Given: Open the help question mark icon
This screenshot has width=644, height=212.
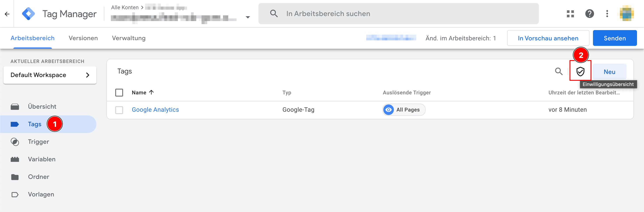Looking at the screenshot, I should [x=589, y=14].
